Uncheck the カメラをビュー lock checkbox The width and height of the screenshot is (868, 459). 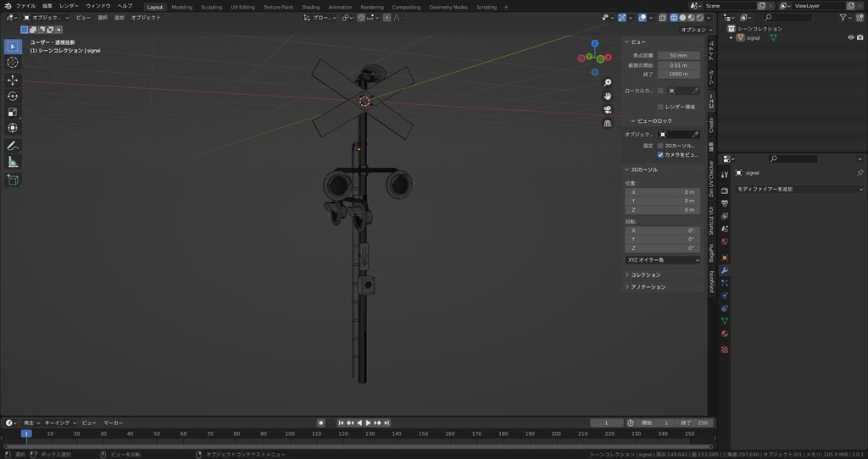[x=661, y=155]
